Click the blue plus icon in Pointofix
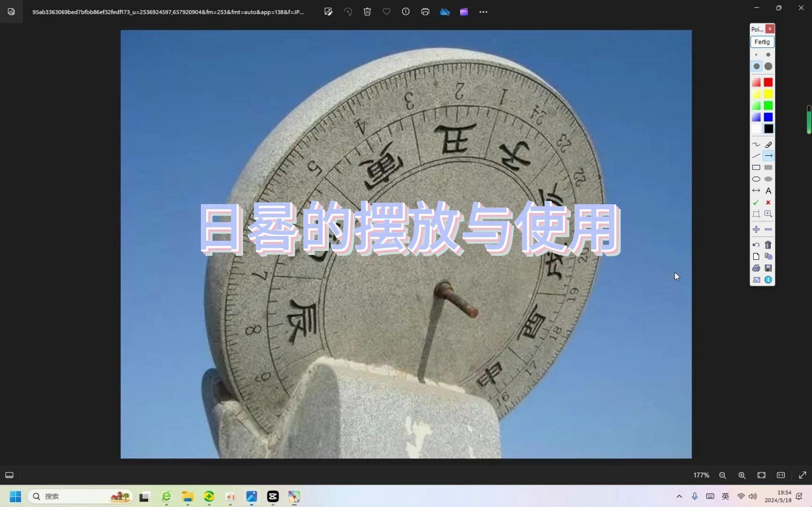812x507 pixels. point(756,230)
